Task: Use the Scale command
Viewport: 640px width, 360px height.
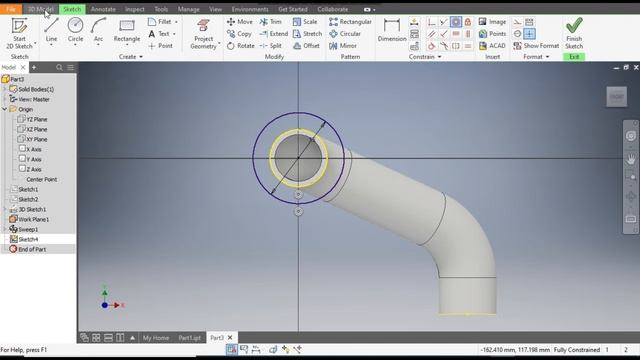Action: coord(305,22)
